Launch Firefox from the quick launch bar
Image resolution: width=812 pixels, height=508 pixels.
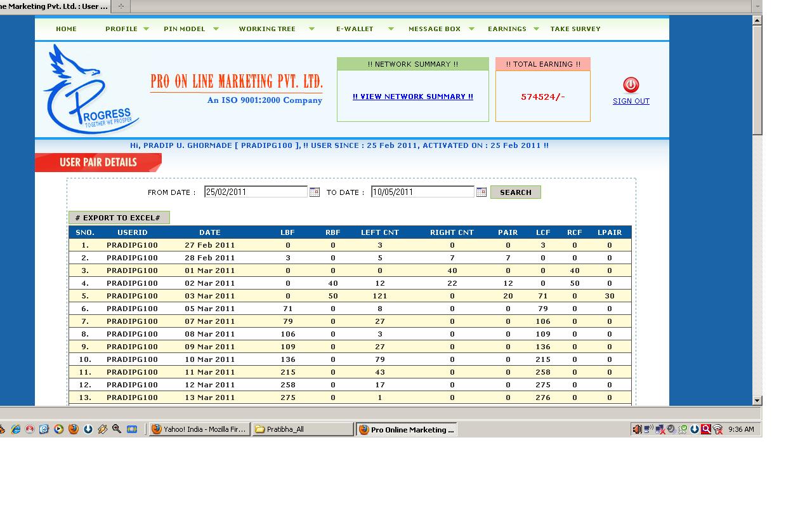[x=74, y=429]
